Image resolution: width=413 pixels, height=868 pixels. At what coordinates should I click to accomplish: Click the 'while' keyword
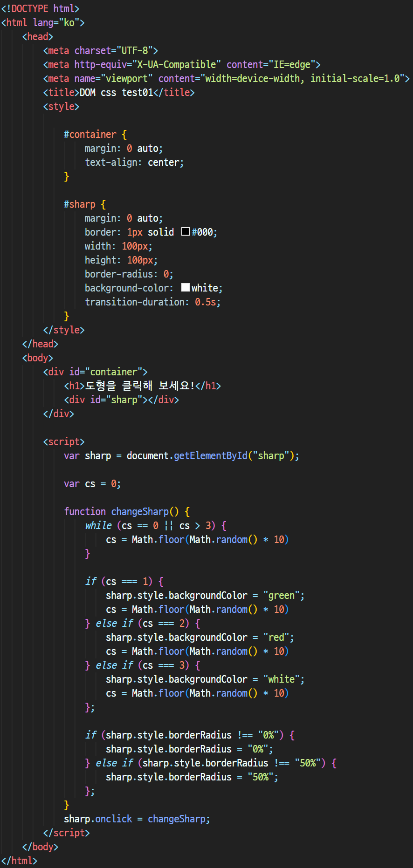coord(98,525)
